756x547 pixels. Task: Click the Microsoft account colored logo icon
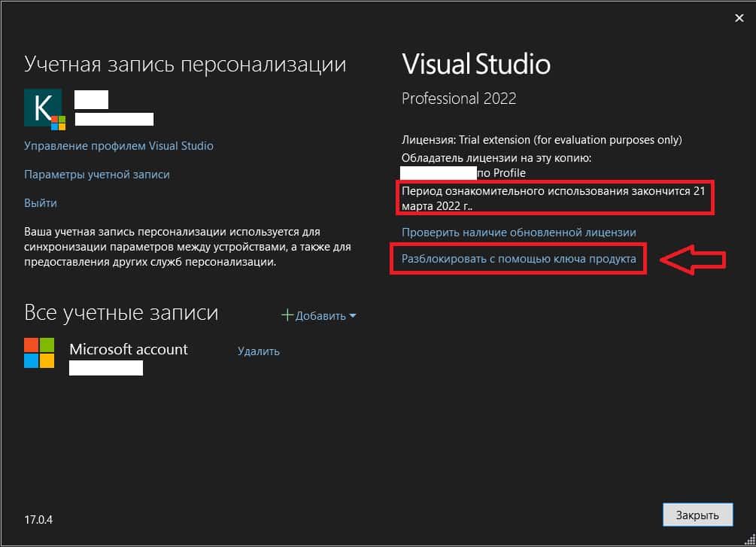(x=39, y=354)
